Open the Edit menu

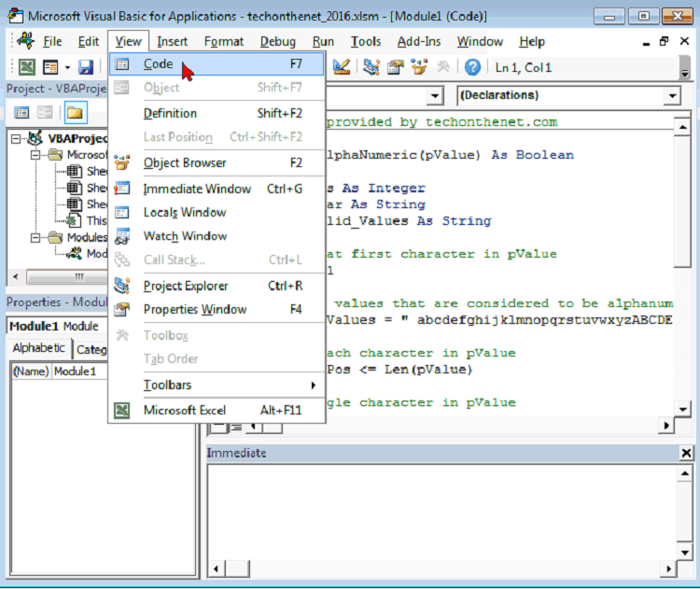click(89, 41)
